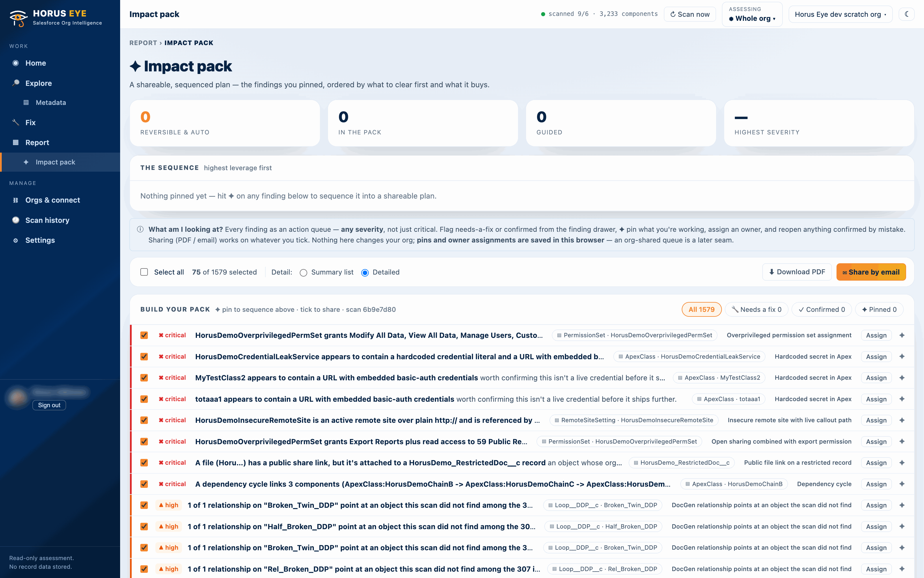Filter findings by Needs a fix

[x=757, y=310]
